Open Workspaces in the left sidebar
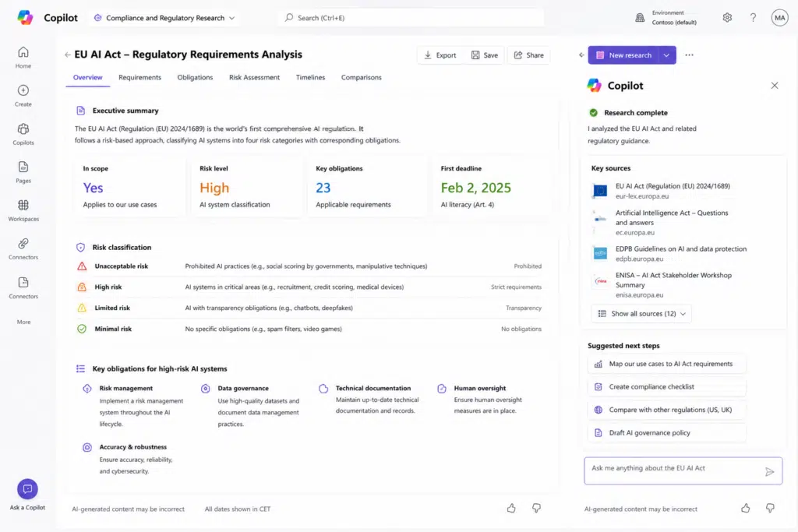 (x=23, y=210)
